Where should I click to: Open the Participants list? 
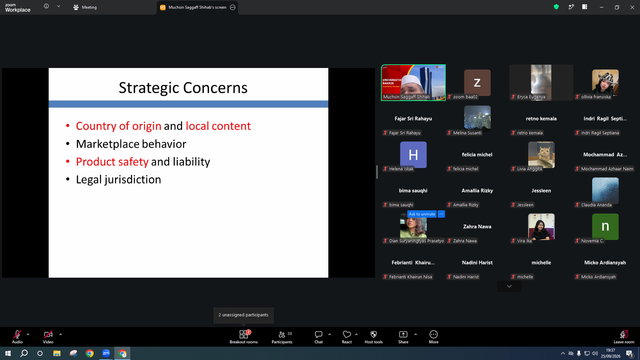point(282,337)
